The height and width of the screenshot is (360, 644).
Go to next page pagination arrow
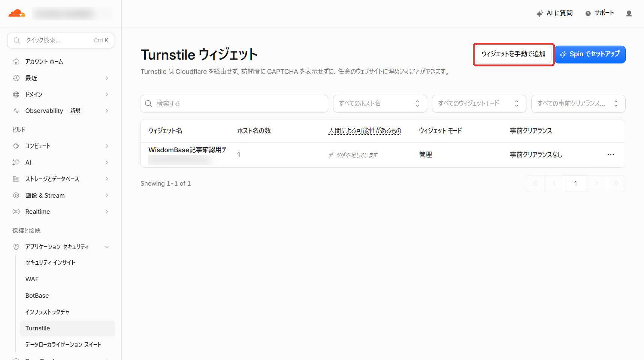[x=596, y=183]
